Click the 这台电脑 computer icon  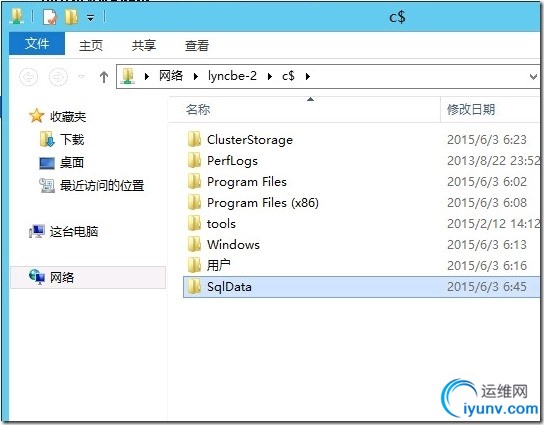[x=37, y=231]
